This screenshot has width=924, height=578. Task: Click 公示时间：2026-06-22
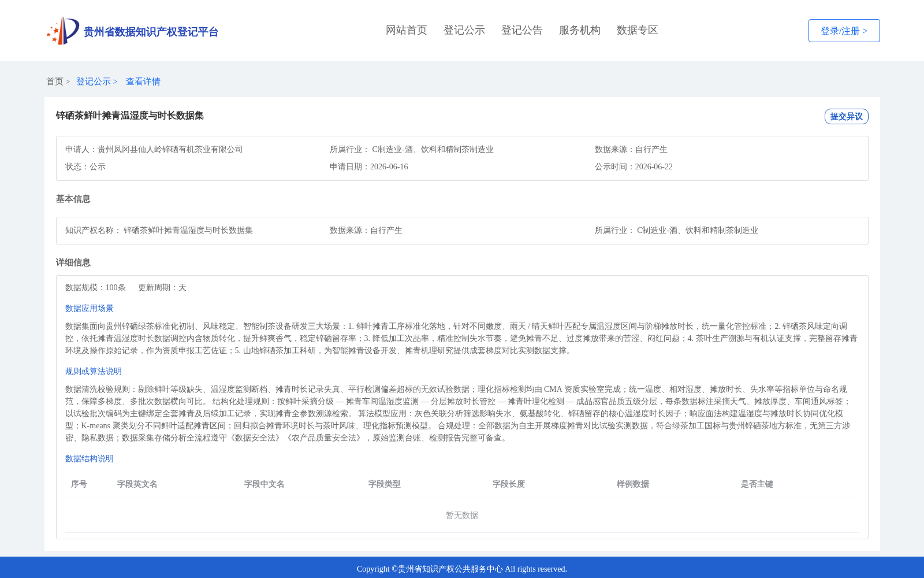tap(634, 166)
